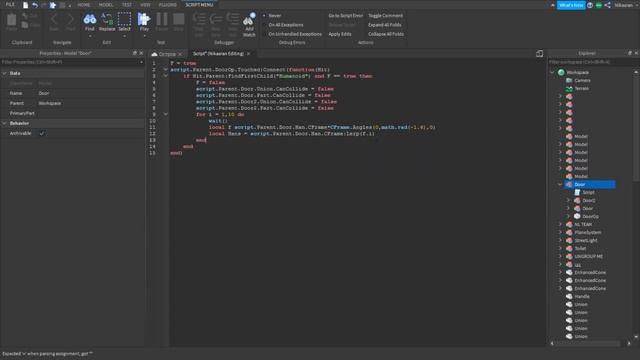Switch to the PLUGINS ribbon tab
Screen dimensions: 640x360
point(168,5)
